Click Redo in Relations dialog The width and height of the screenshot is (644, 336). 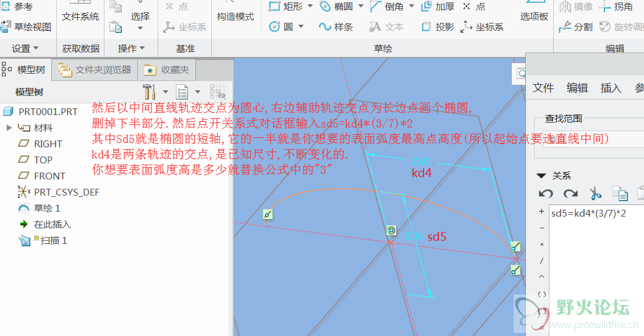pos(570,193)
